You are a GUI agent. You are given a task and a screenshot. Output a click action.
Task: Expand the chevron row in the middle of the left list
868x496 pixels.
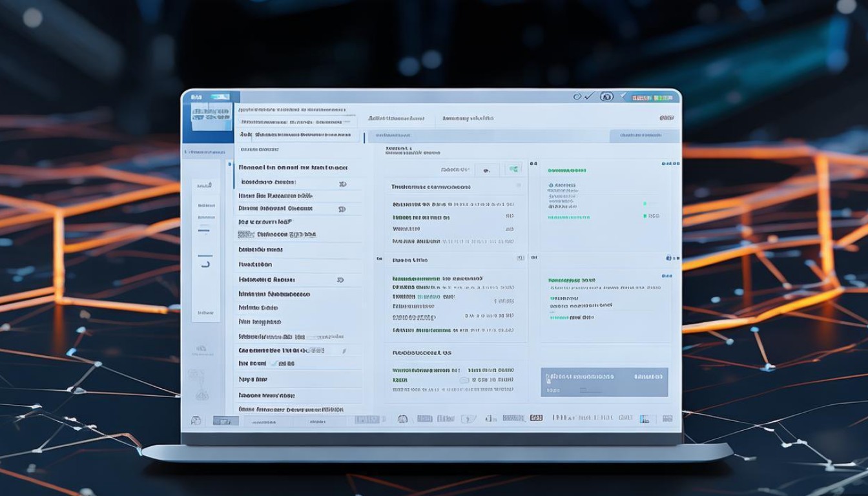click(340, 280)
